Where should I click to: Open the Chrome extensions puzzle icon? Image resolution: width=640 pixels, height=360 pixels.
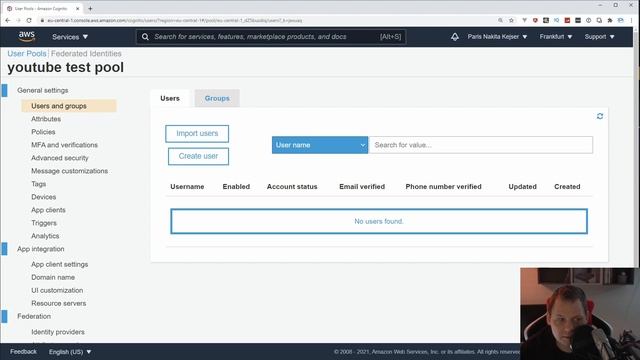coord(610,20)
